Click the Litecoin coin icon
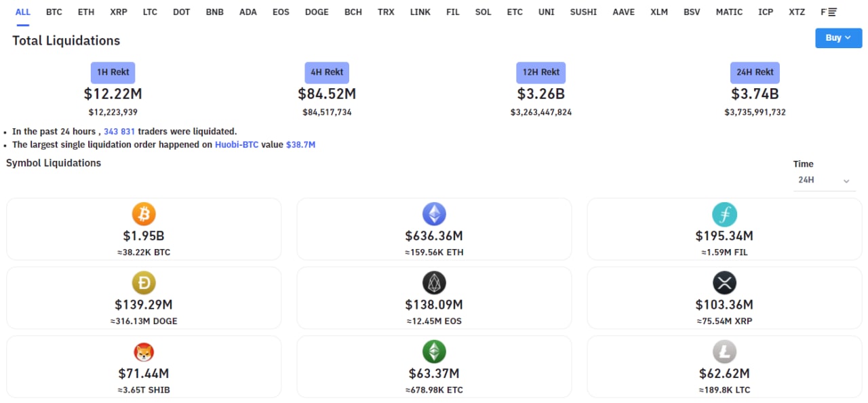 724,352
